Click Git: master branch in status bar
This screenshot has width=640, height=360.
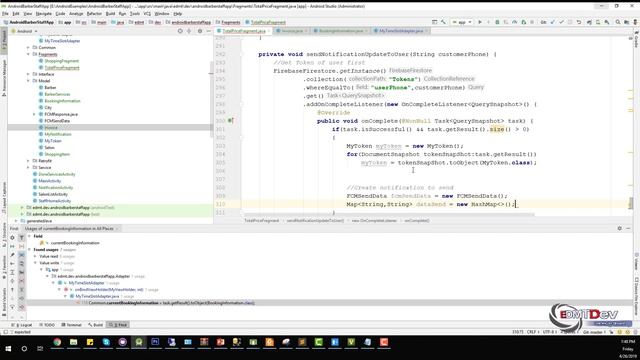pos(595,332)
